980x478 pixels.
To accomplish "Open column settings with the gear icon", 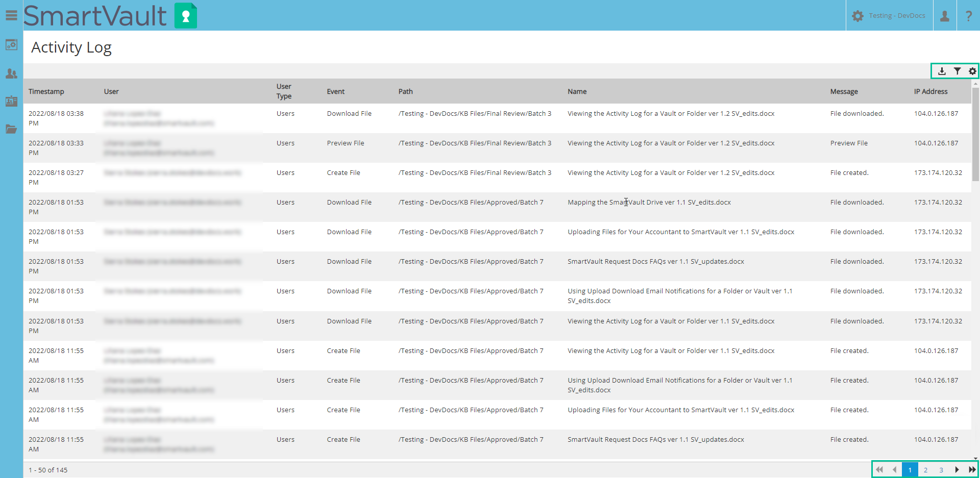I will click(x=971, y=71).
